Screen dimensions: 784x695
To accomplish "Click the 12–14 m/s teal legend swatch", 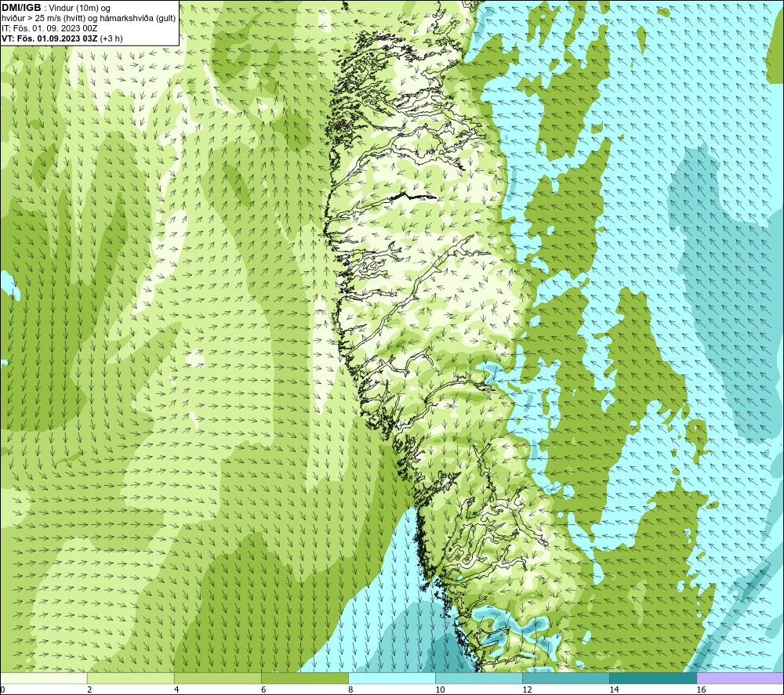I will 565,678.
